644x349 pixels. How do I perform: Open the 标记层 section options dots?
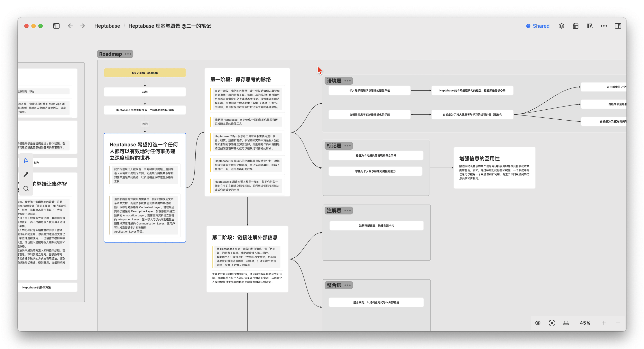tap(347, 146)
